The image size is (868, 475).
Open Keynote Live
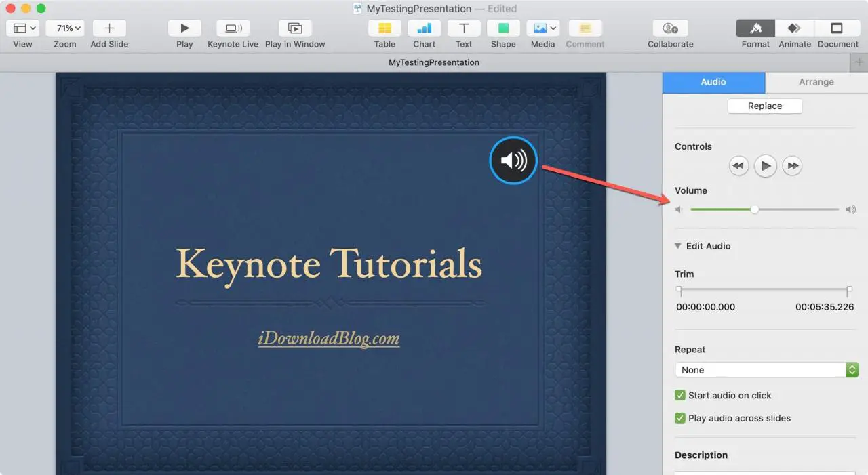233,28
